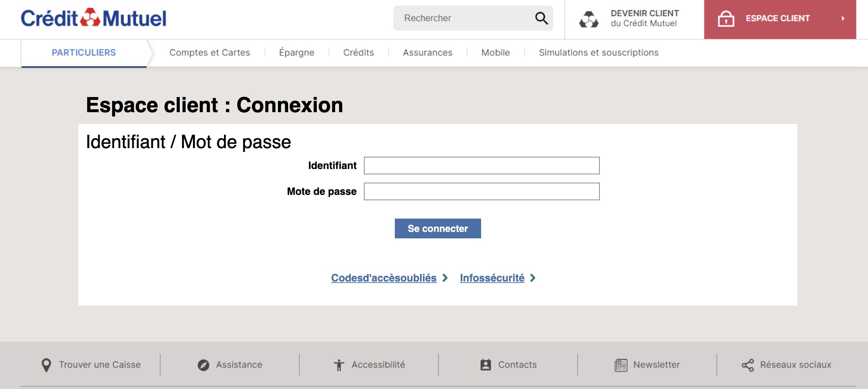Select the PARTICULIERS tab
Viewport: 868px width, 389px height.
pyautogui.click(x=84, y=52)
